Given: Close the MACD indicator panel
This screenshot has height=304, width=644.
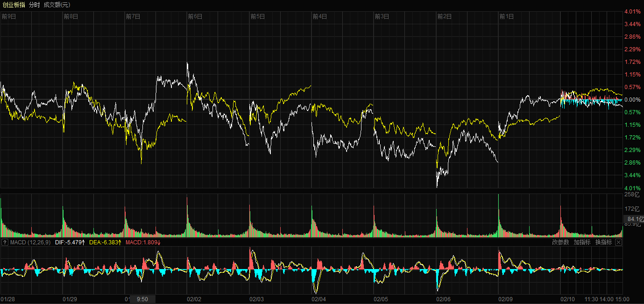Looking at the screenshot, I should tap(618, 242).
